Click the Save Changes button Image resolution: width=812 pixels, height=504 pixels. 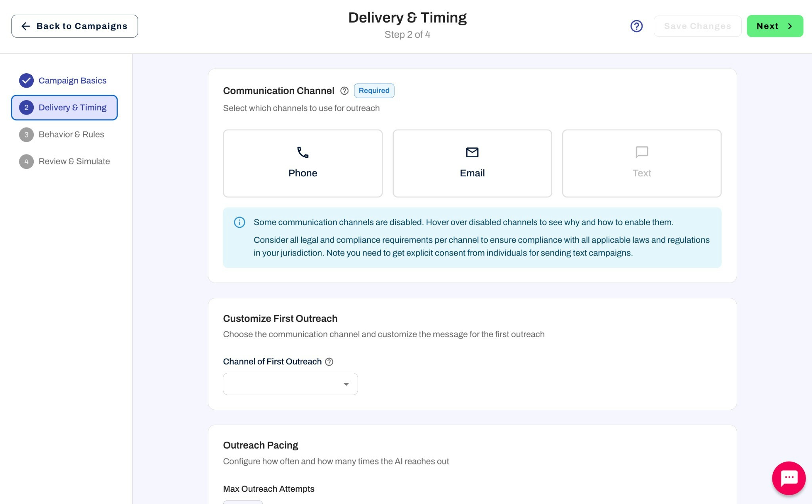(x=697, y=26)
